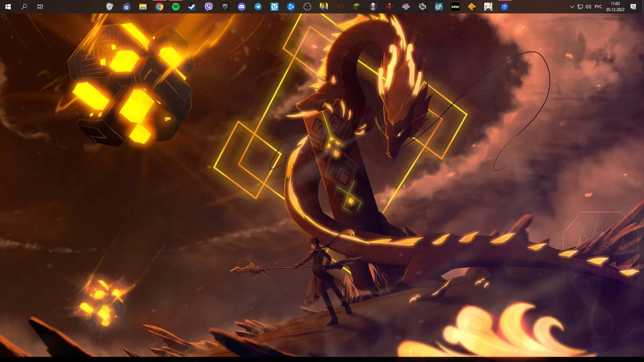Open the skull with rainbow icon
Screen dimensions: 644x362
(x=373, y=7)
